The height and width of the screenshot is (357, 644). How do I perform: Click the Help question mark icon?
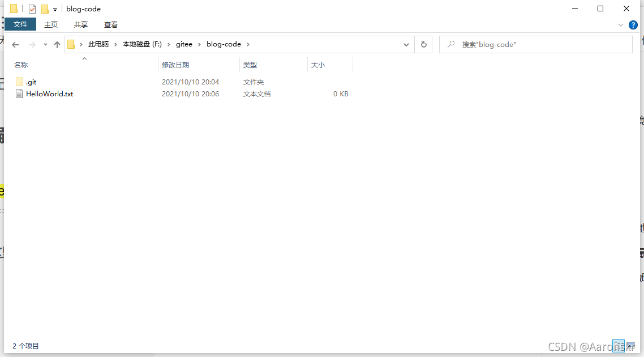click(633, 25)
